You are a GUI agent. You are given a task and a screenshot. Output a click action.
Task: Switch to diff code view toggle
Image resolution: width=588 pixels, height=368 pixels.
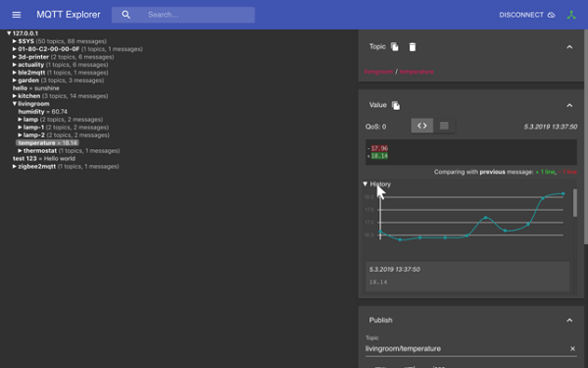[x=422, y=126]
